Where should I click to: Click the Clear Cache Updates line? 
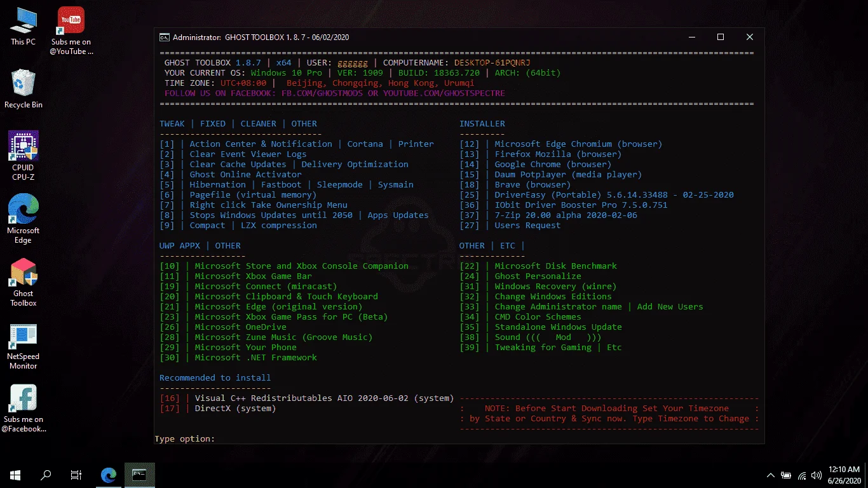[284, 165]
